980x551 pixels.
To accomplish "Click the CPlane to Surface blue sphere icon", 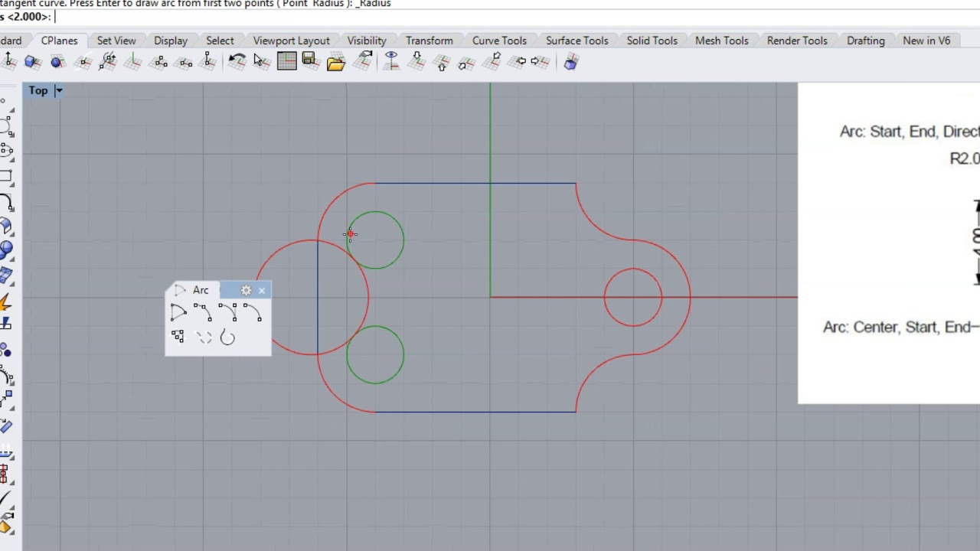I will coord(57,62).
